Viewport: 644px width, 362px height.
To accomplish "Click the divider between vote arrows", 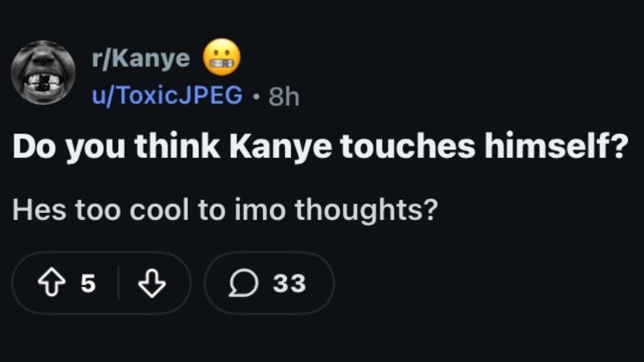I will tap(118, 284).
